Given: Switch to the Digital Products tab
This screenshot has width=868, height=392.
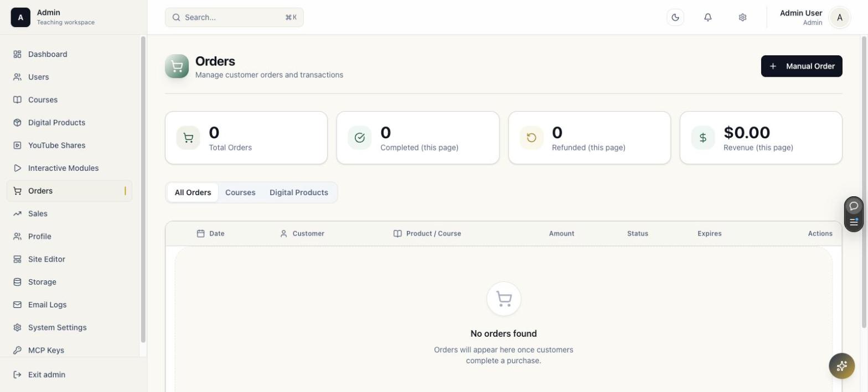Looking at the screenshot, I should pos(299,192).
